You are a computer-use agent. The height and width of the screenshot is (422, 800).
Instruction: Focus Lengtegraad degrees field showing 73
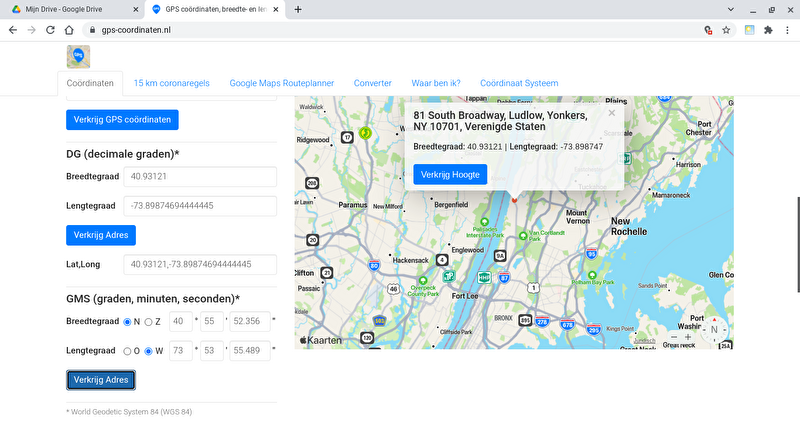pyautogui.click(x=181, y=351)
